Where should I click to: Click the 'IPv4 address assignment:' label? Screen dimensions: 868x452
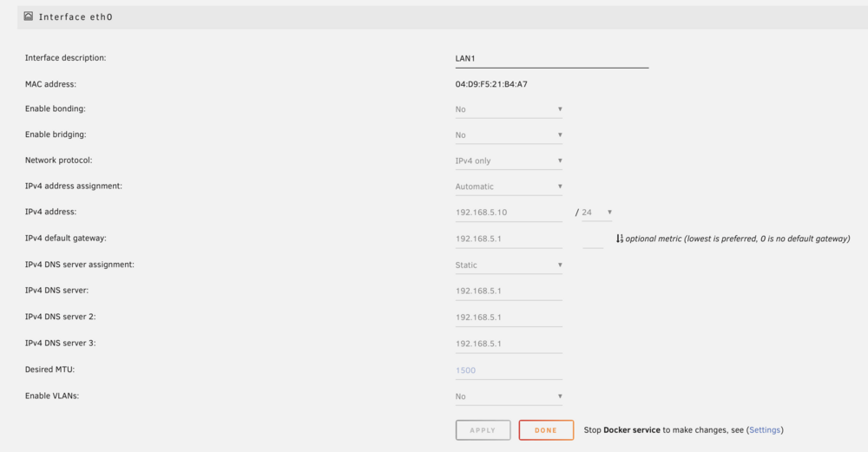click(74, 187)
